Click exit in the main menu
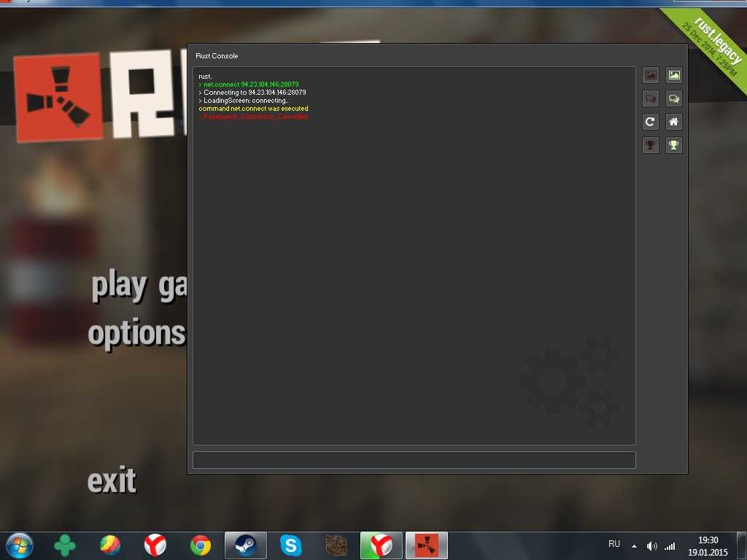This screenshot has width=747, height=560. (112, 480)
